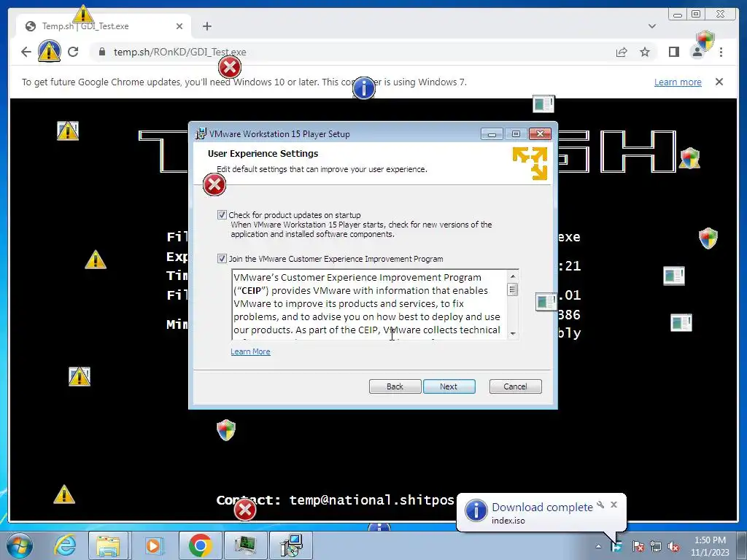Dismiss the Download complete balloon

(614, 505)
